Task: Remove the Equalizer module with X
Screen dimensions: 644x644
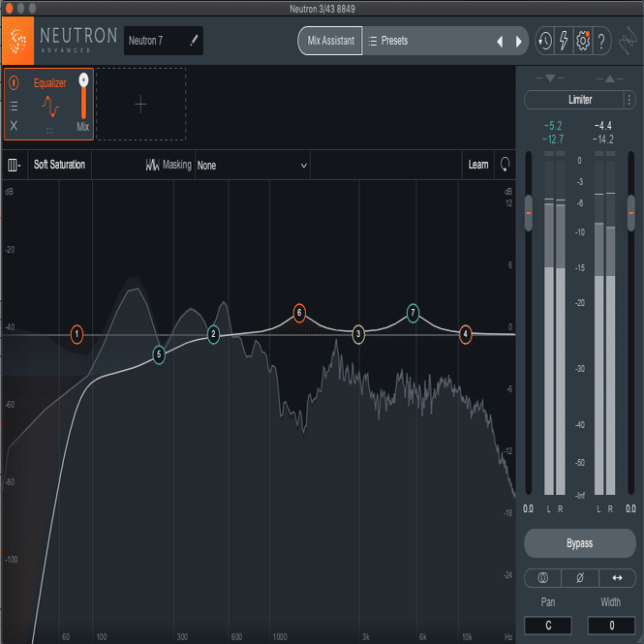Action: (14, 126)
